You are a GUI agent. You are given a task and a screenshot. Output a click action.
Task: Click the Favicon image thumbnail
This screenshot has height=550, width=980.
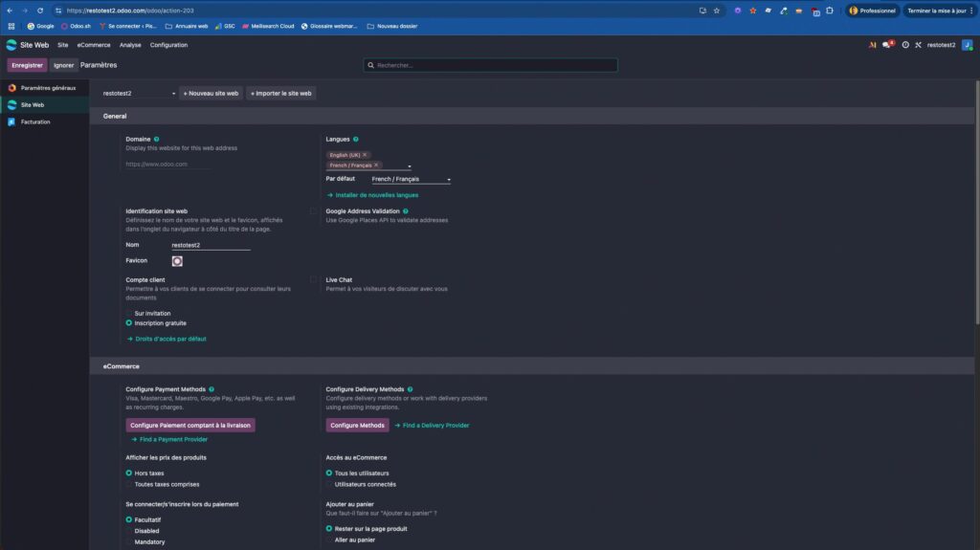click(x=177, y=261)
